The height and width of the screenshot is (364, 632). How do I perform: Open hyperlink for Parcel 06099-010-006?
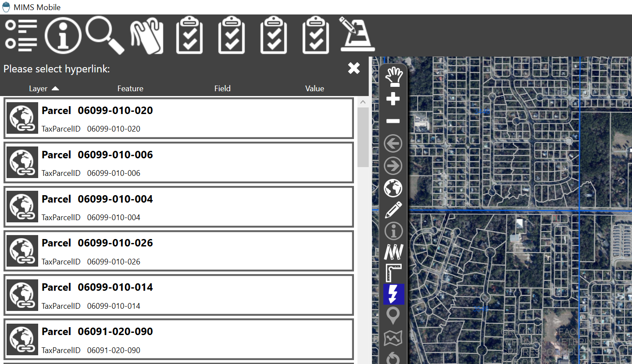tap(179, 163)
